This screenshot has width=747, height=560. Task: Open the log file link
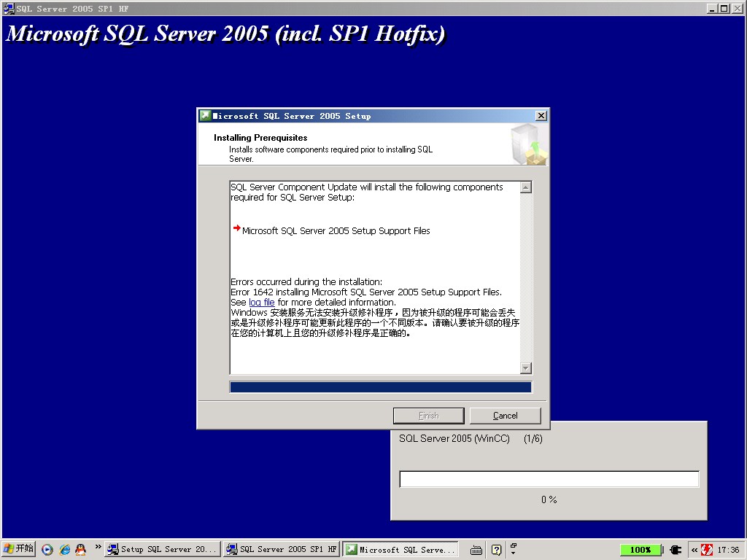262,303
